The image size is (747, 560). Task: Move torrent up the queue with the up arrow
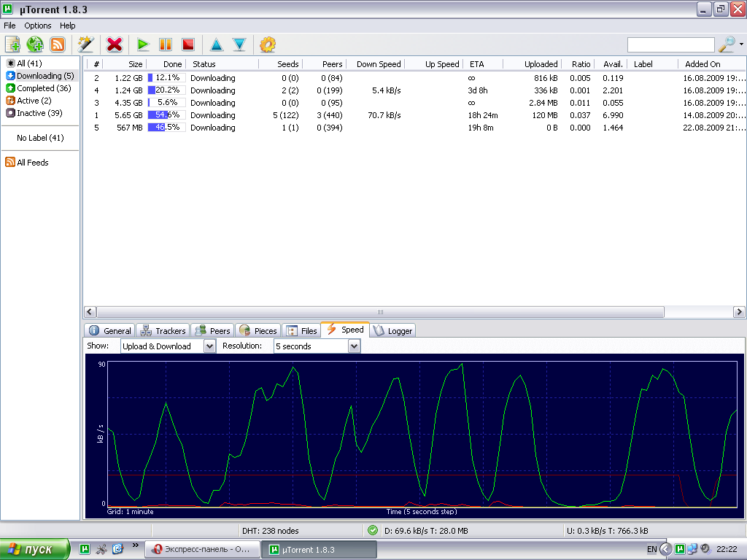(x=217, y=44)
